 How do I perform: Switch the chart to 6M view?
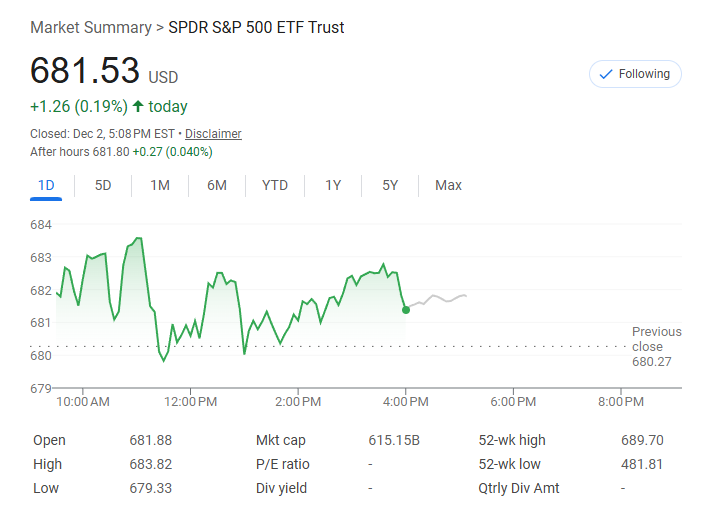point(217,185)
